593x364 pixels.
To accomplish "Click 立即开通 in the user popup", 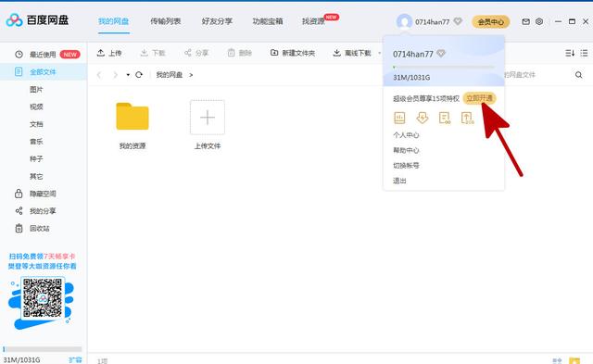I will (480, 98).
